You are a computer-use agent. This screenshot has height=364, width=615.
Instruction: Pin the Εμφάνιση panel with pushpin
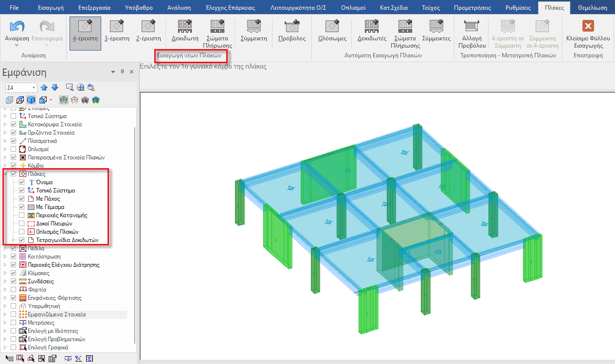(122, 72)
